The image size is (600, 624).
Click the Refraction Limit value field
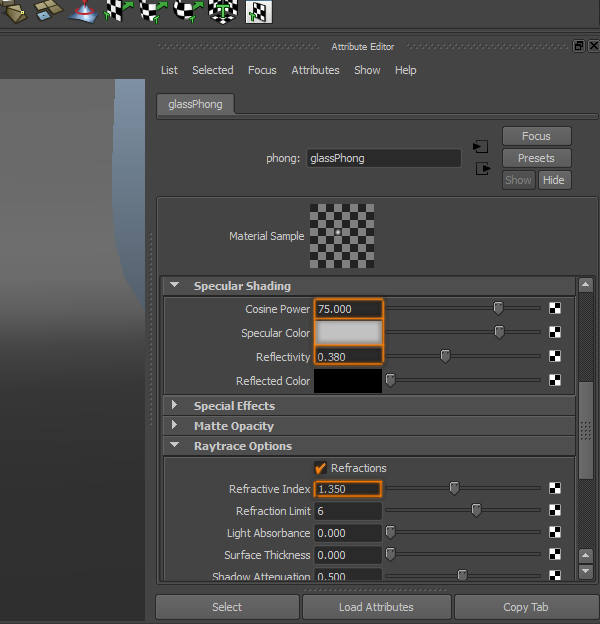pos(348,511)
